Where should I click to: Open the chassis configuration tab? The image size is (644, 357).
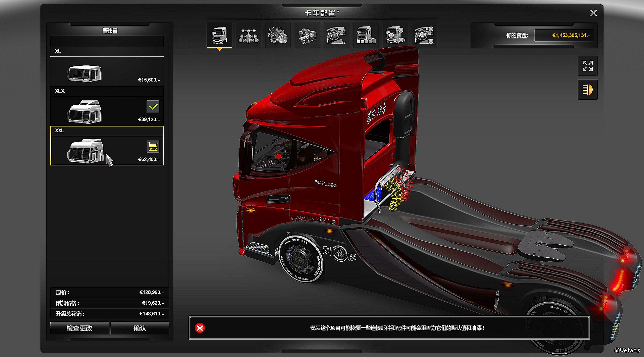249,35
